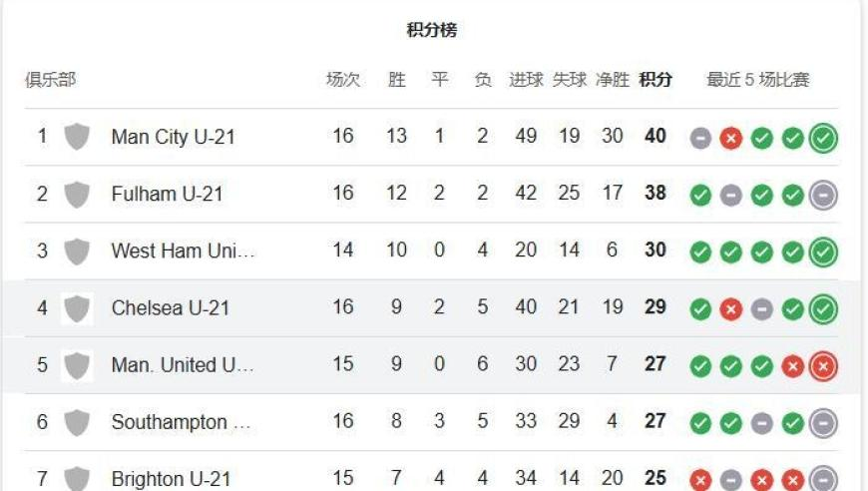Click West Ham's latest highlighted win icon

pos(823,251)
